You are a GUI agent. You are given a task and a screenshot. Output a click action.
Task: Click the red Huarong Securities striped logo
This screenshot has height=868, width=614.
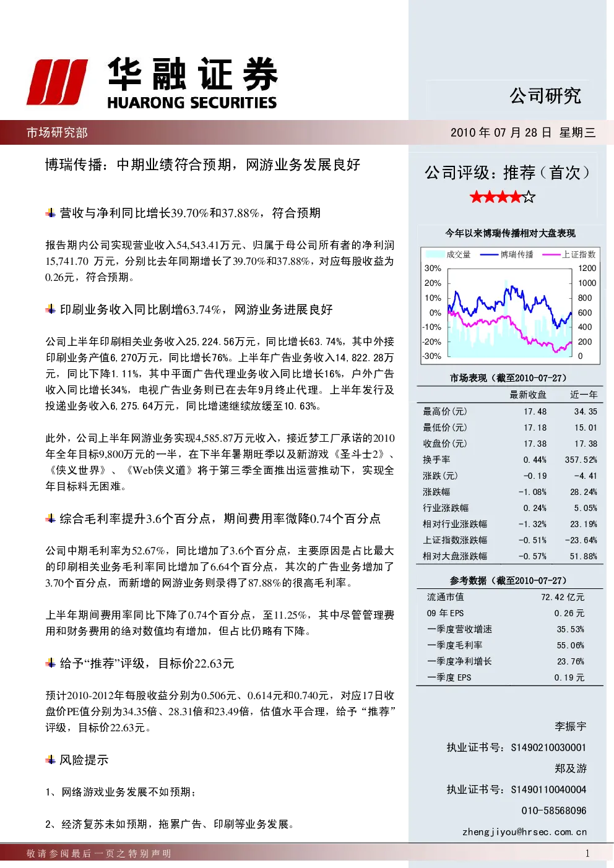tap(57, 82)
